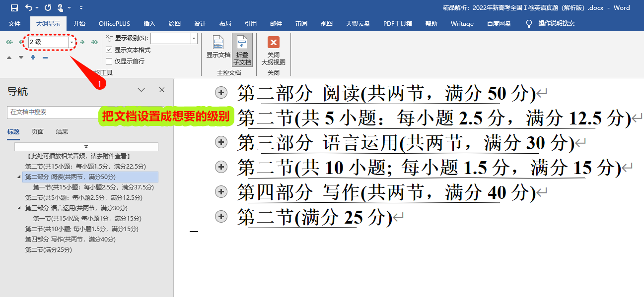
Task: Collapse the 第三部分 语言运用 tree triangle
Action: coord(19,208)
